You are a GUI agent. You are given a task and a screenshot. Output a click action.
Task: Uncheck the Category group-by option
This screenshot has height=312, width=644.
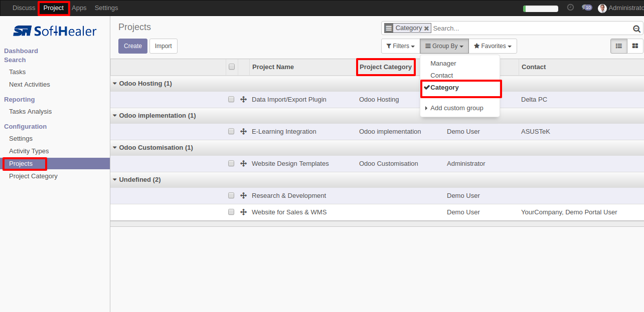460,88
